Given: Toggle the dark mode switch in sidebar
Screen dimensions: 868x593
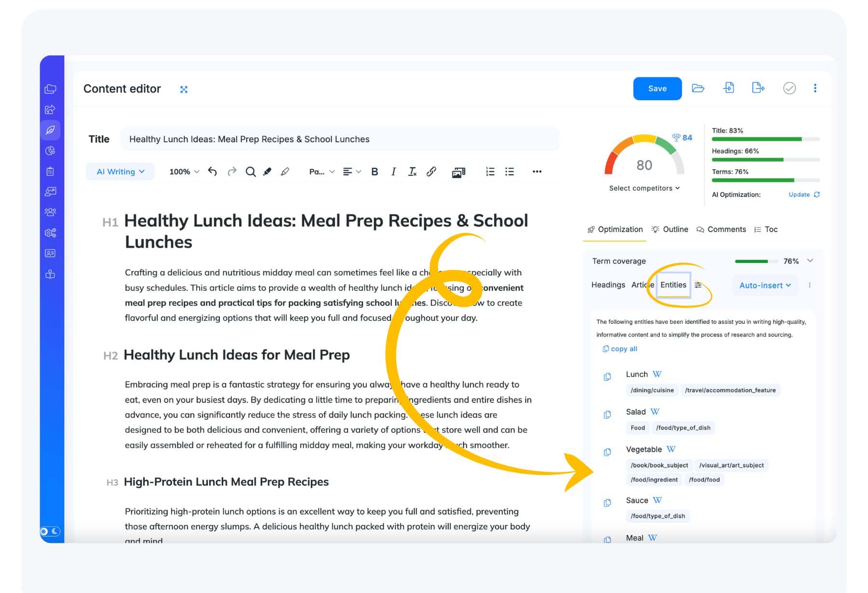Looking at the screenshot, I should point(50,531).
